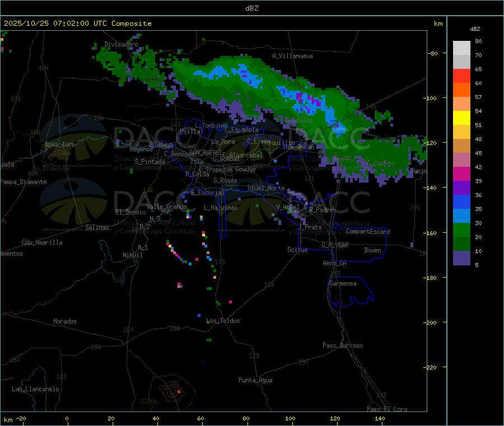
Task: Click the 'S_Pintada' map label
Action: 150,162
